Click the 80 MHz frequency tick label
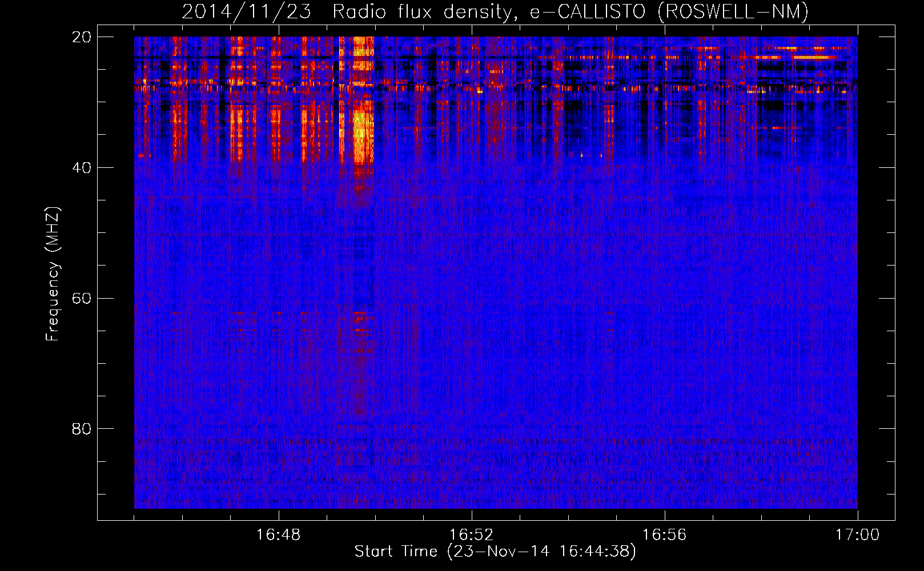 tap(82, 429)
